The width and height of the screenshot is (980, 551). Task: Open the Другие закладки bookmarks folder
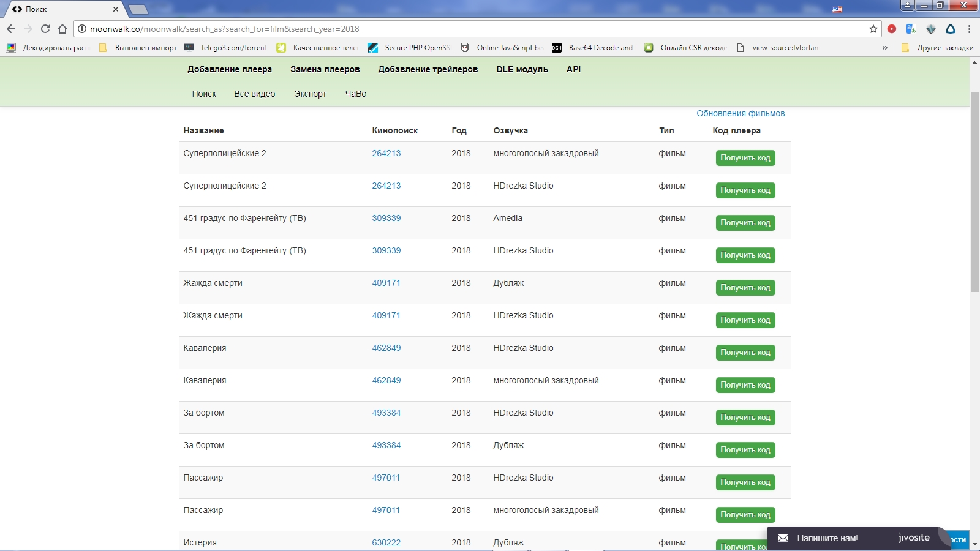pos(938,48)
